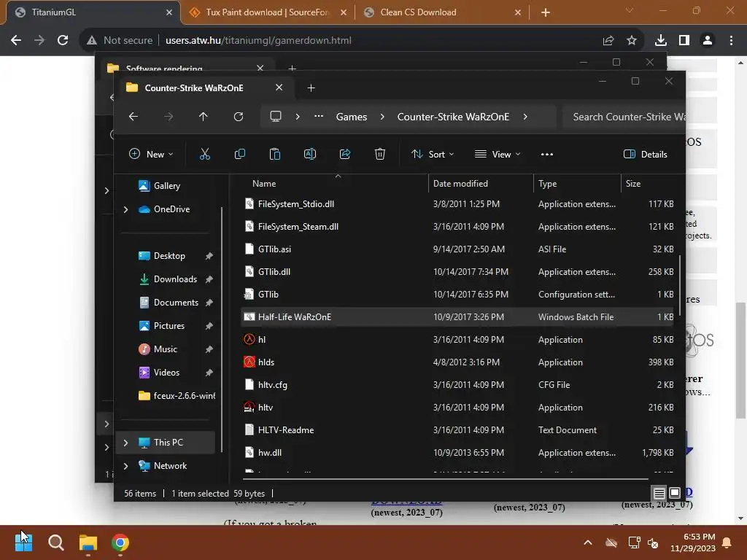Go back in Counter-Strike WaRzOnE Explorer window
Image resolution: width=747 pixels, height=560 pixels.
(x=133, y=117)
